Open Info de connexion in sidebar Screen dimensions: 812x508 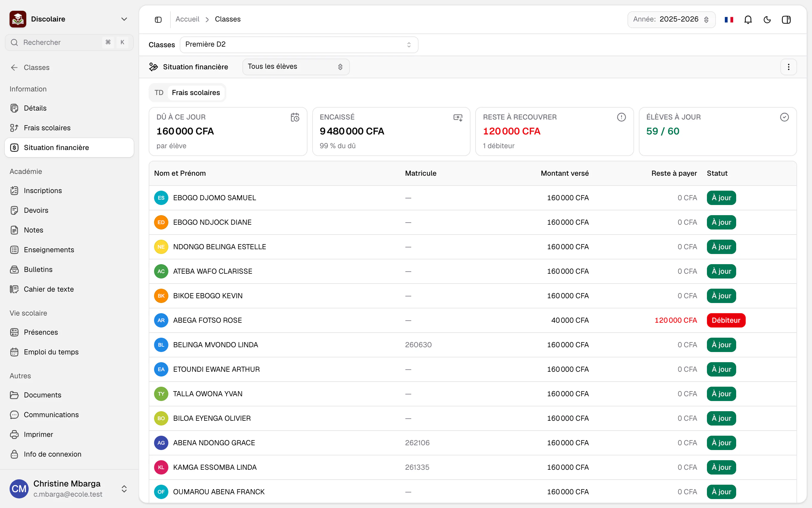coord(69,454)
